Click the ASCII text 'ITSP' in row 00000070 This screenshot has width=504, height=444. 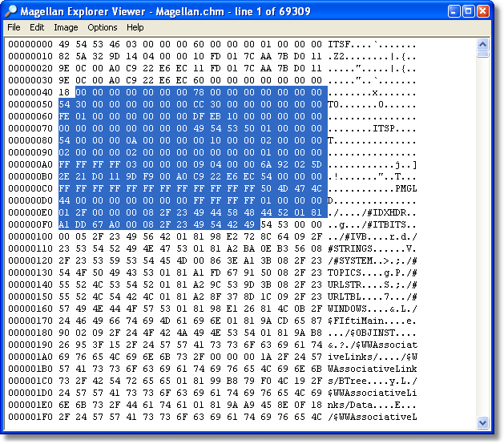384,128
